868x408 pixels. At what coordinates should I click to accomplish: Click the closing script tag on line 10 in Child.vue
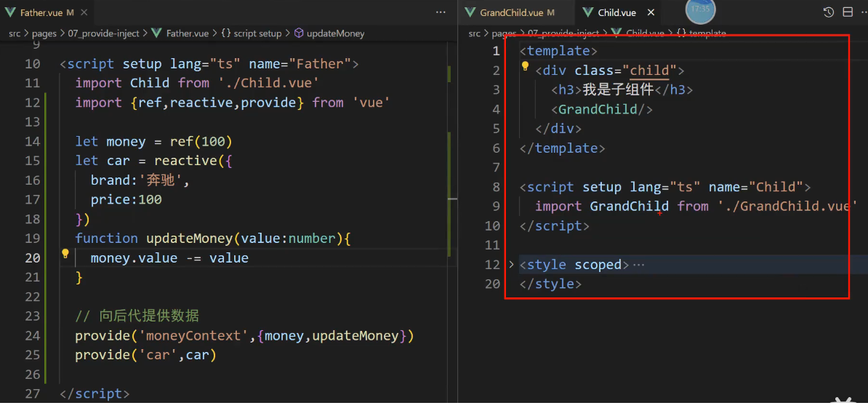[x=555, y=225]
